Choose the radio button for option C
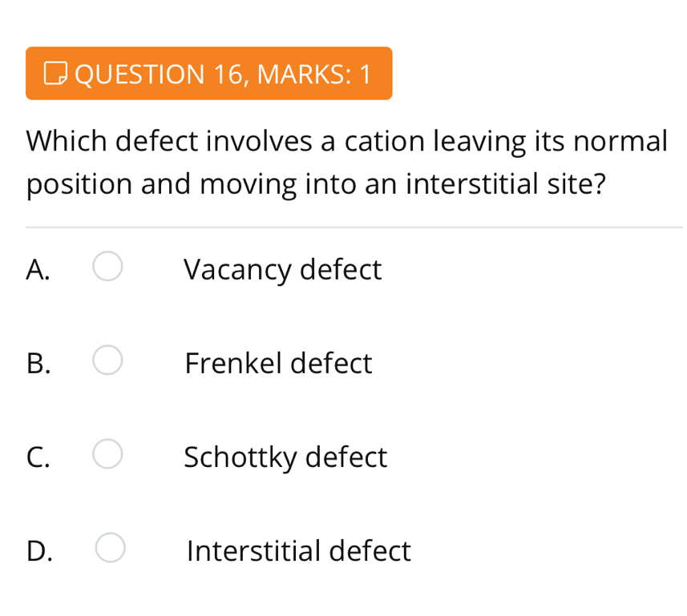Viewport: 687px width, 616px height. pyautogui.click(x=107, y=456)
